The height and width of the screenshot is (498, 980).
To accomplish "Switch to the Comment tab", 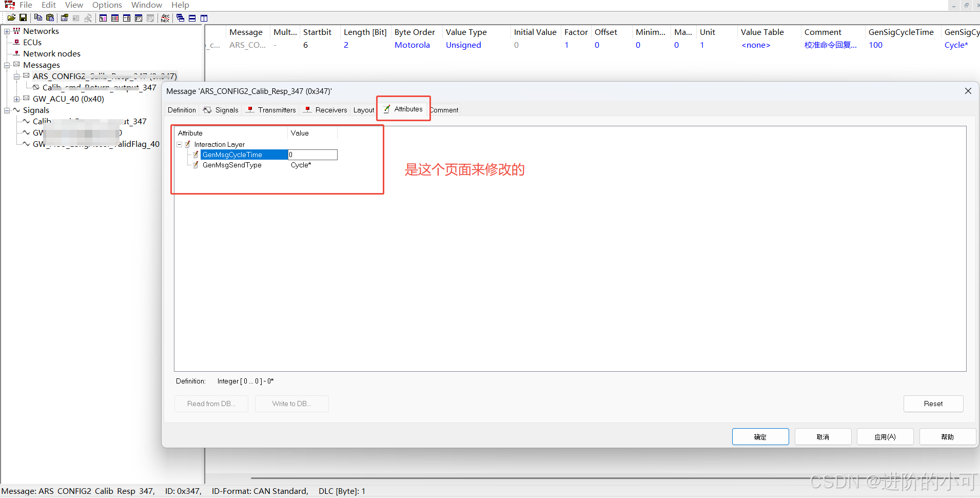I will pos(444,110).
